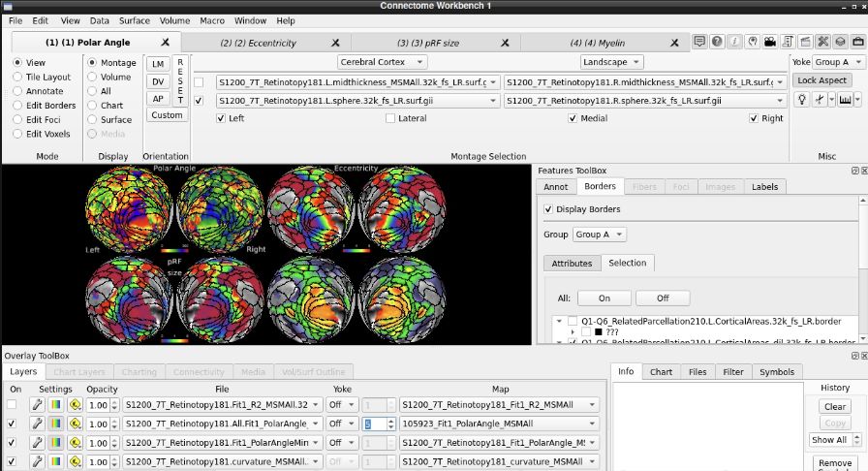This screenshot has height=471, width=868.
Task: Open the Surface menu
Action: [135, 20]
